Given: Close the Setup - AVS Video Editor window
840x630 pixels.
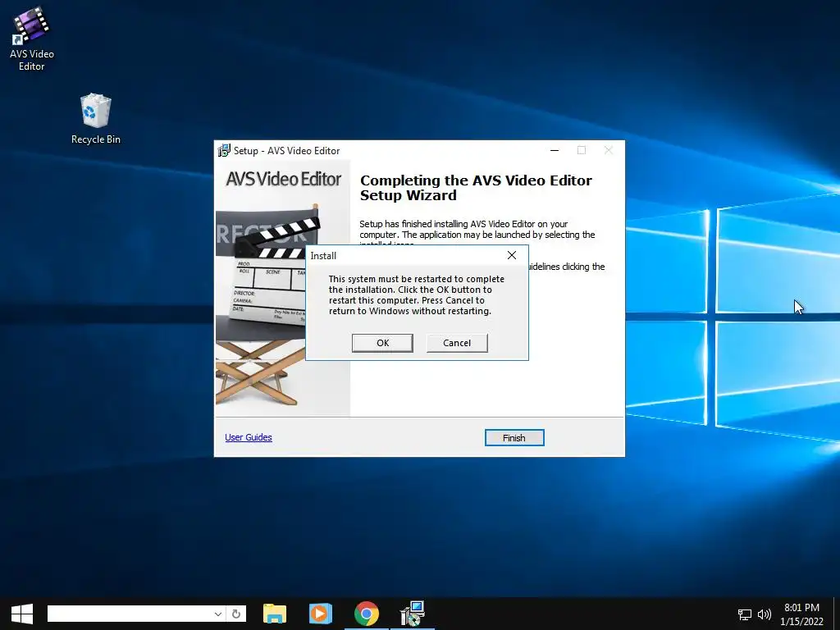Looking at the screenshot, I should pos(608,151).
